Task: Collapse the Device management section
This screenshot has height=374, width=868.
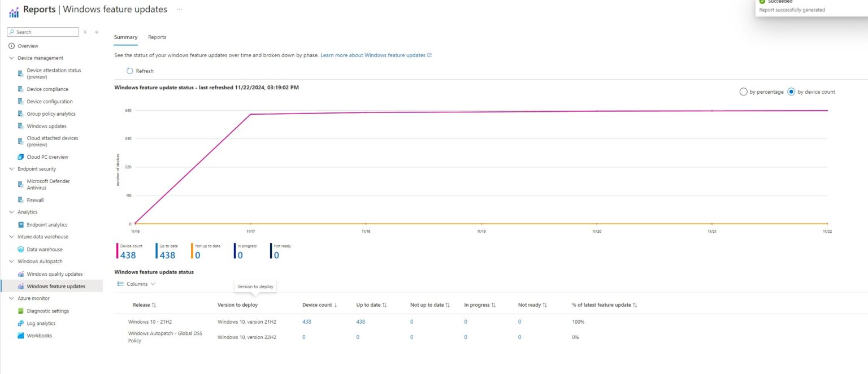Action: click(x=11, y=58)
